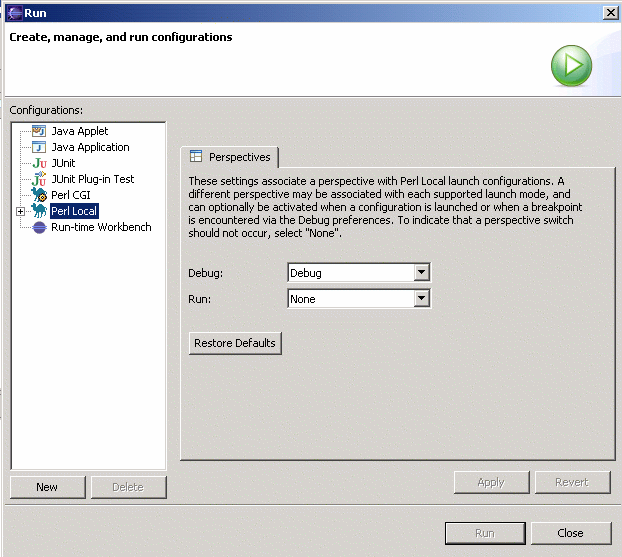Open the Run perspective dropdown arrow
The height and width of the screenshot is (557, 622).
(421, 298)
